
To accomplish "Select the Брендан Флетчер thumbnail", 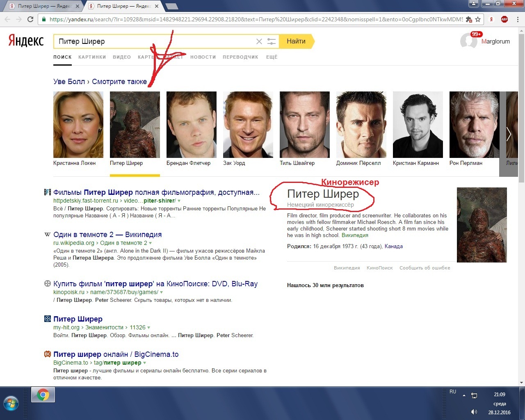I will pyautogui.click(x=192, y=125).
